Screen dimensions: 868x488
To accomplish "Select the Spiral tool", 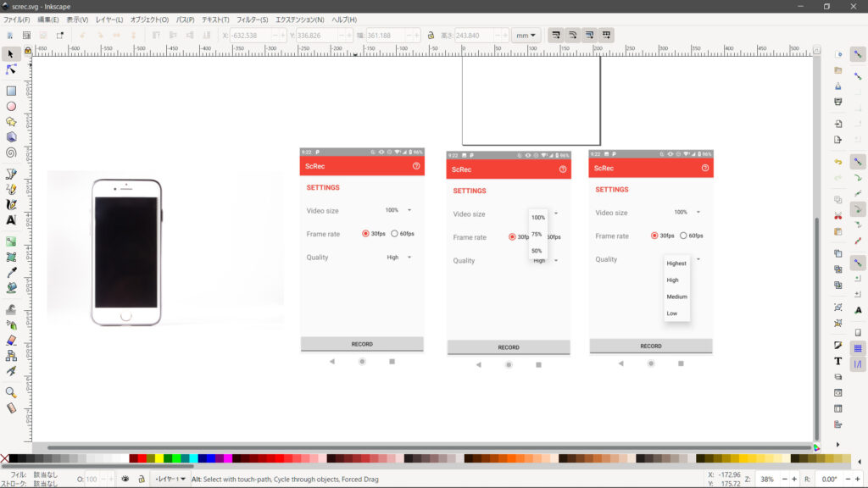I will point(10,152).
